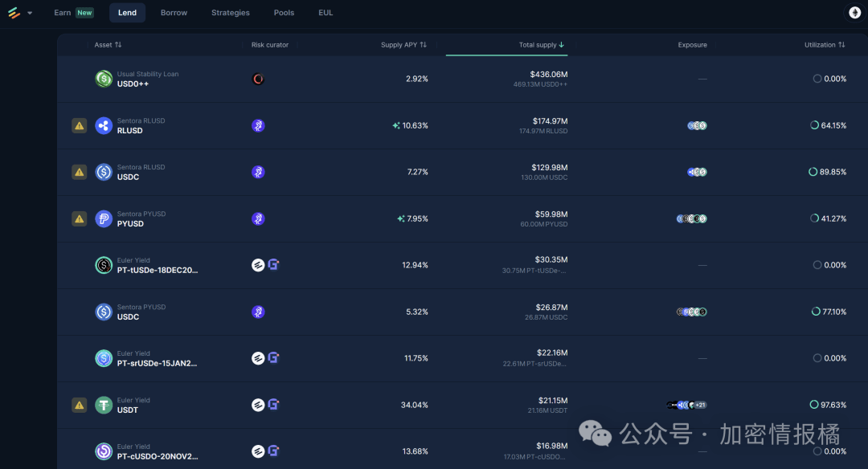
Task: Click Gauntlet curator icon in PT-cUSDO row
Action: (x=273, y=451)
